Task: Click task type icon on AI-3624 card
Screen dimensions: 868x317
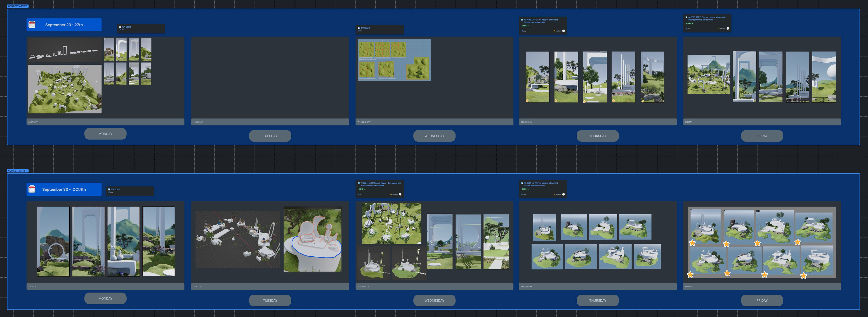Action: pos(359,183)
